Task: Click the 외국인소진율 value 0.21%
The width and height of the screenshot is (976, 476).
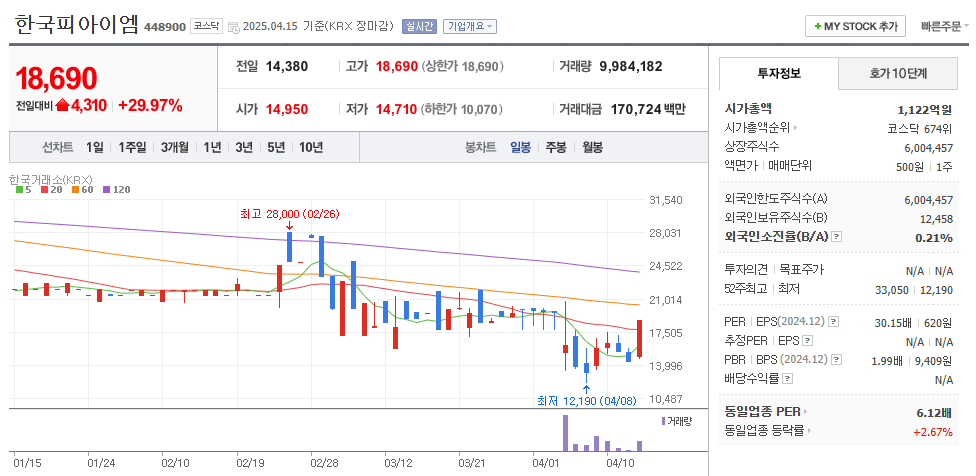Action: (934, 238)
